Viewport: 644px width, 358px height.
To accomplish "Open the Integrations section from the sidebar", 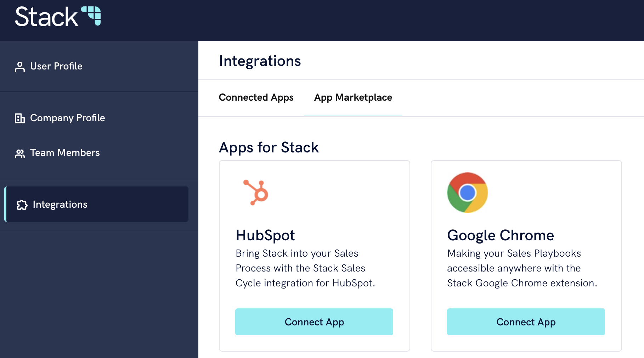I will pyautogui.click(x=60, y=205).
